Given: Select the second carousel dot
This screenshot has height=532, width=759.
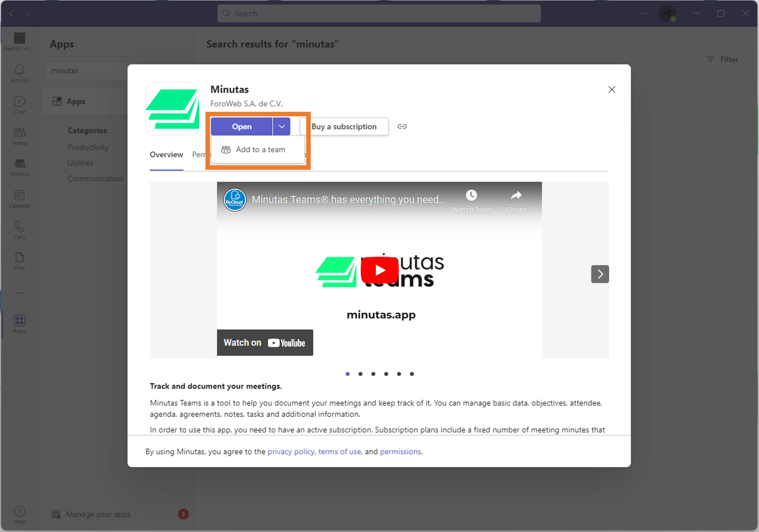Looking at the screenshot, I should pyautogui.click(x=360, y=374).
